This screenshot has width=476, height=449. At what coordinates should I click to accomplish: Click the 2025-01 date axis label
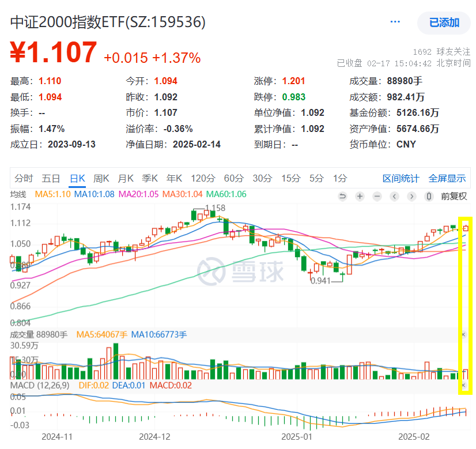[x=297, y=436]
